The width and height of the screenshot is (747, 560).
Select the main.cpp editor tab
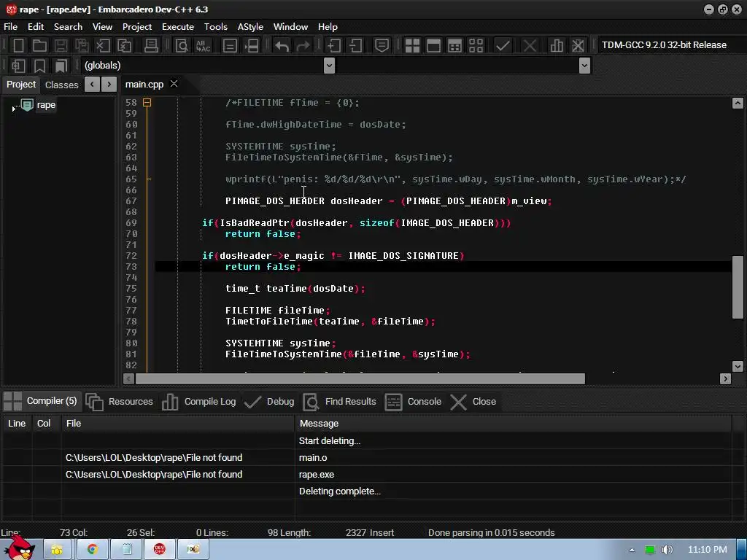(144, 85)
